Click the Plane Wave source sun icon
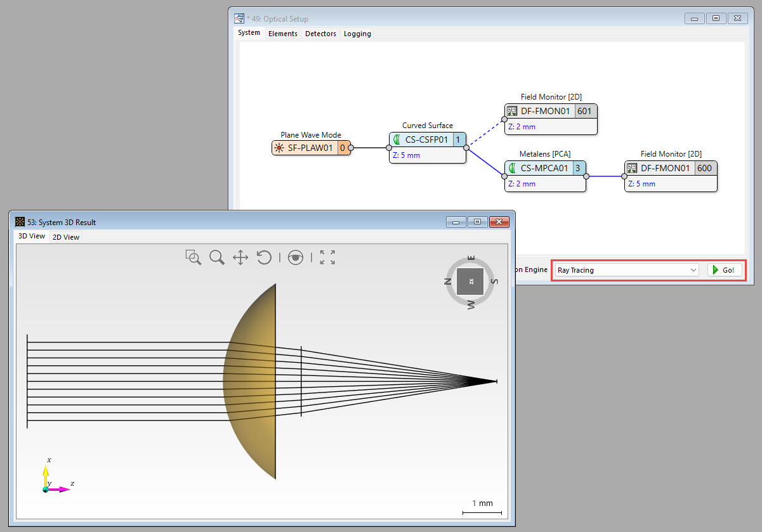This screenshot has height=532, width=762. click(279, 148)
